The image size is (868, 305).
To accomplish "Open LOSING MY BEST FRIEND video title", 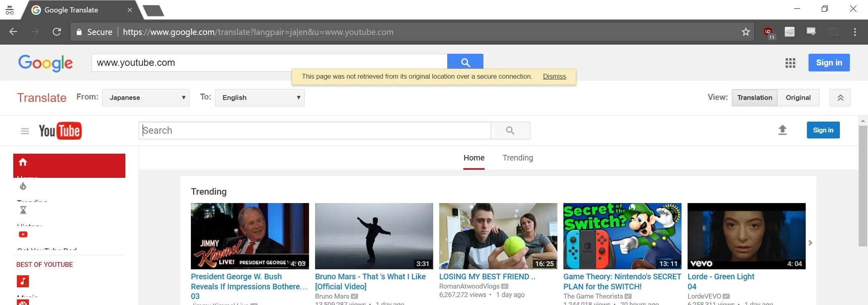I will coord(487,277).
